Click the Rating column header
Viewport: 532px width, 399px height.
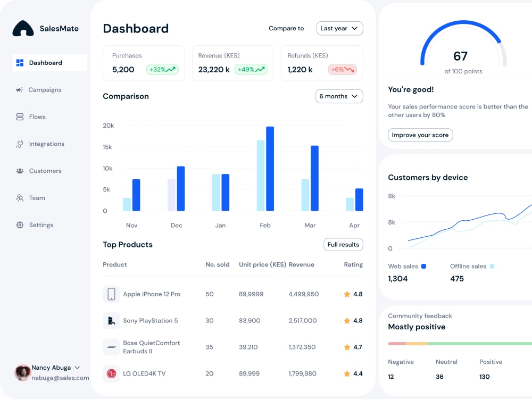(x=354, y=264)
